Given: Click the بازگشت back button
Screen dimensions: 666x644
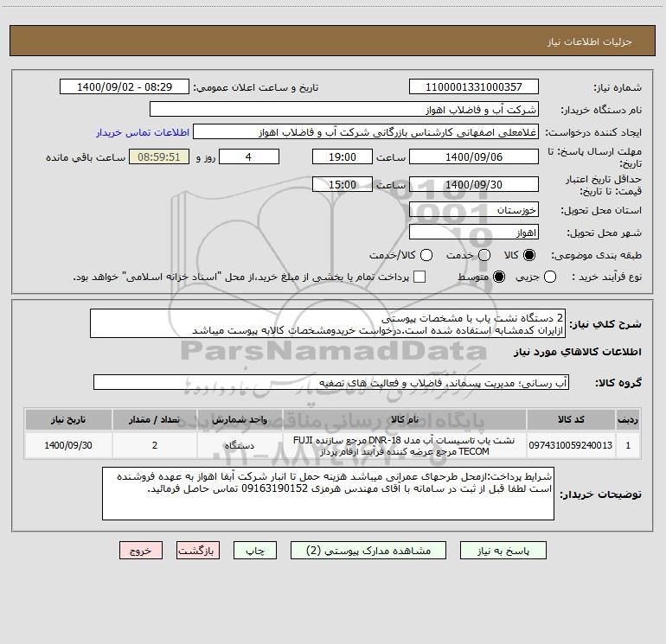Looking at the screenshot, I should 198,550.
